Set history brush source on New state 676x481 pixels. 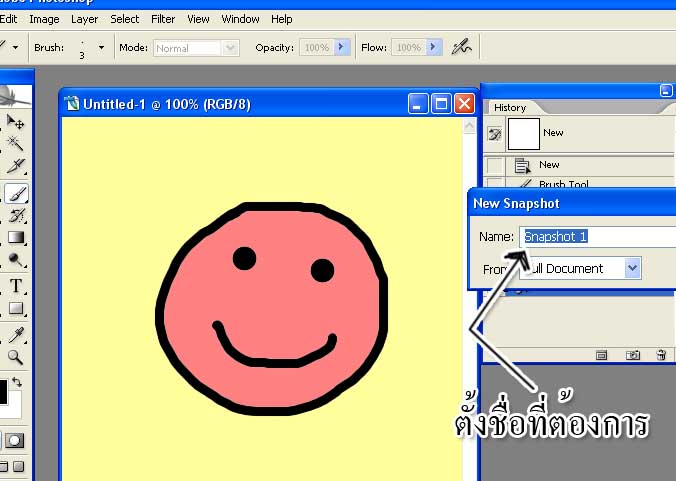(494, 165)
